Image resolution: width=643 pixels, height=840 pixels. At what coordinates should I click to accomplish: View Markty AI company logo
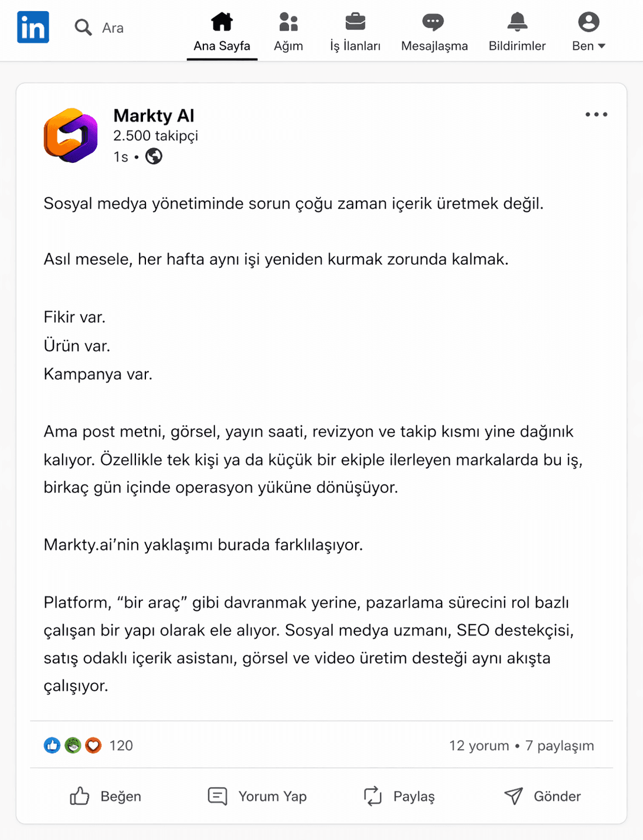point(71,135)
